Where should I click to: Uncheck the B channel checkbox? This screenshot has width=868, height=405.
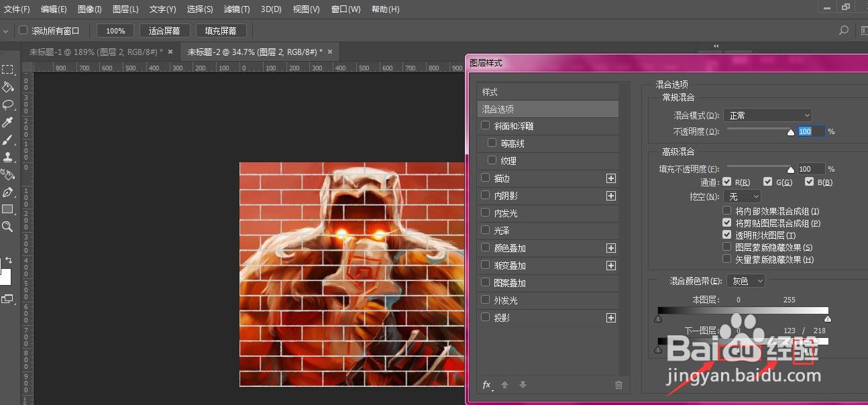pos(809,182)
